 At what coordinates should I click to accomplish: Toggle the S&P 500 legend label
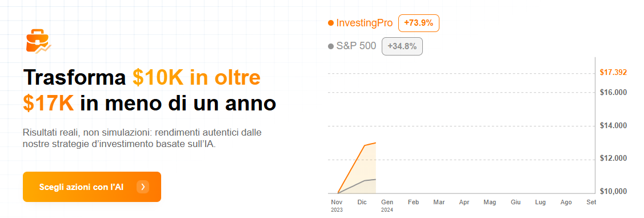(x=356, y=46)
